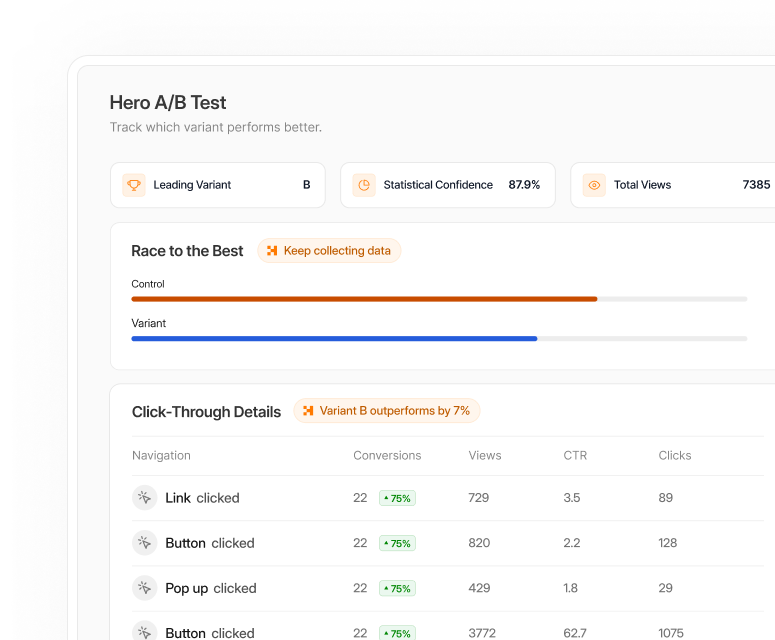
Task: Click the cursor icon beside Pop up clicked
Action: [x=144, y=588]
